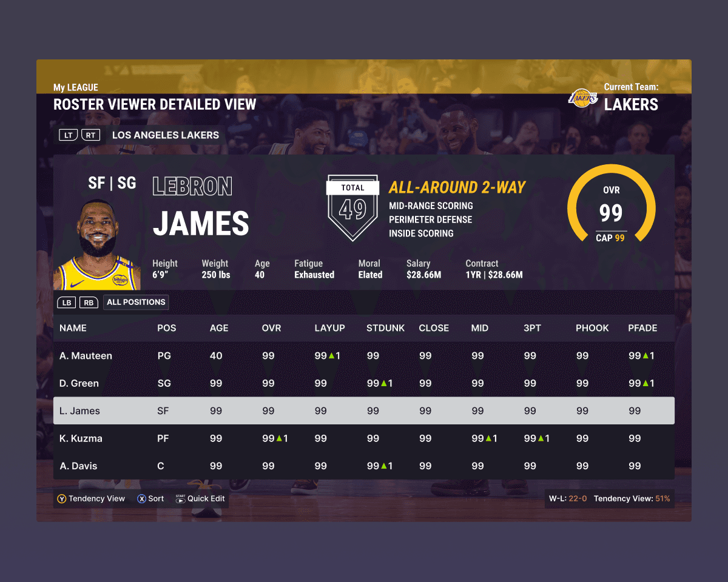The width and height of the screenshot is (728, 582).
Task: Click CAP 99 label
Action: coord(610,238)
